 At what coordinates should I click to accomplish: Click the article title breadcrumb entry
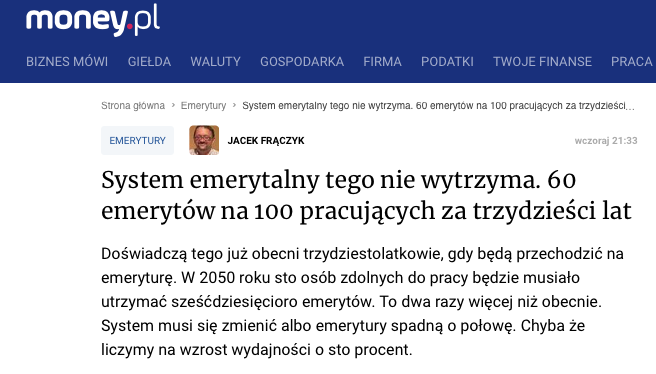pos(438,106)
